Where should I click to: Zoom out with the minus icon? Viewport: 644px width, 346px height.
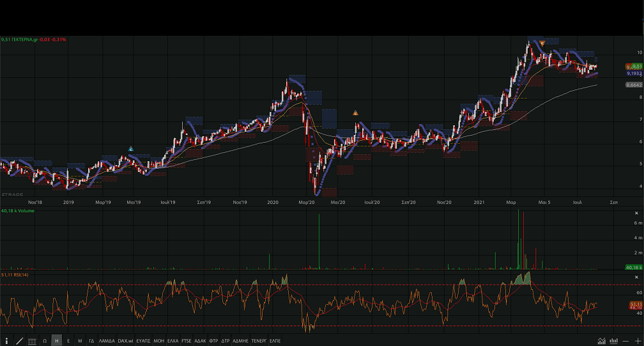tap(625, 341)
